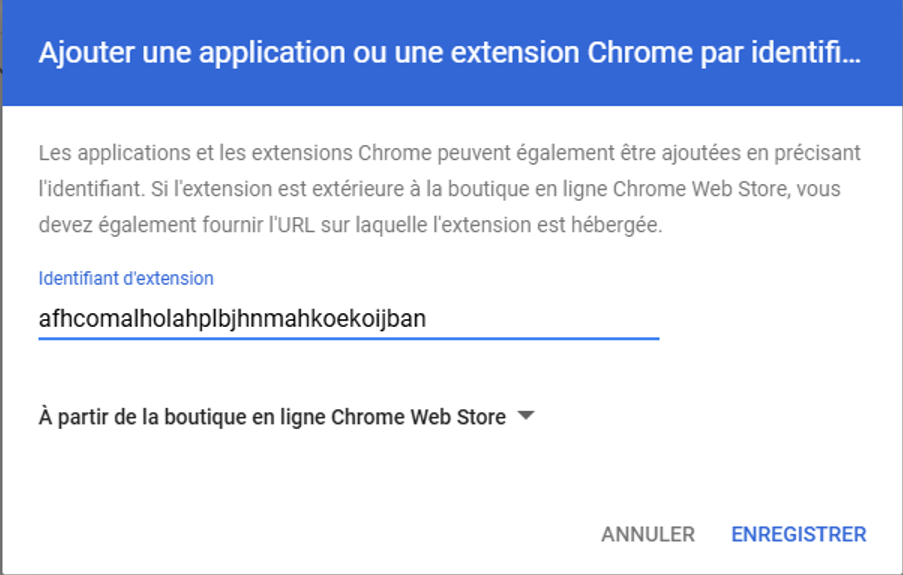Image resolution: width=903 pixels, height=575 pixels.
Task: Click the extension ID text "afhcomalholahplbjhnmahkoekoijban"
Action: [232, 319]
